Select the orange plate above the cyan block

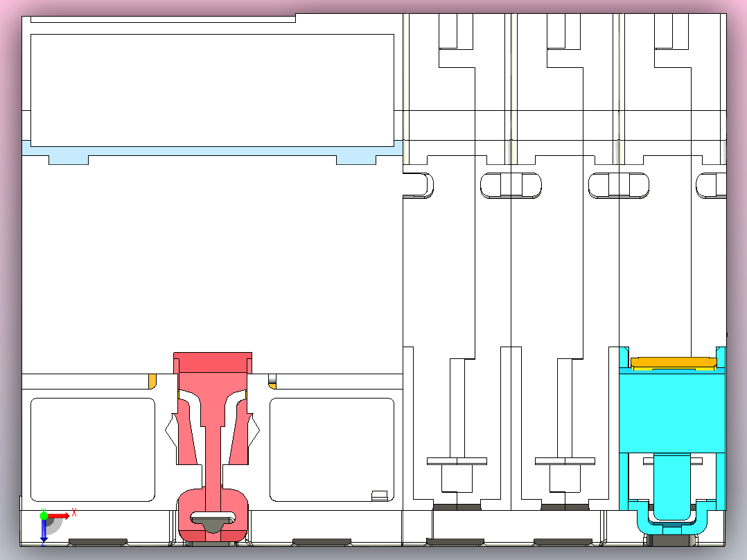tap(673, 362)
